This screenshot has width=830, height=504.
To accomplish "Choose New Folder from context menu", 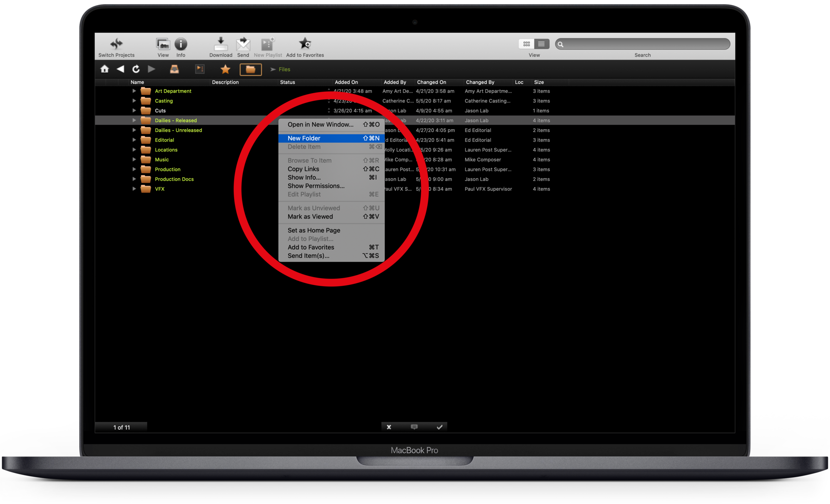I will pos(304,138).
